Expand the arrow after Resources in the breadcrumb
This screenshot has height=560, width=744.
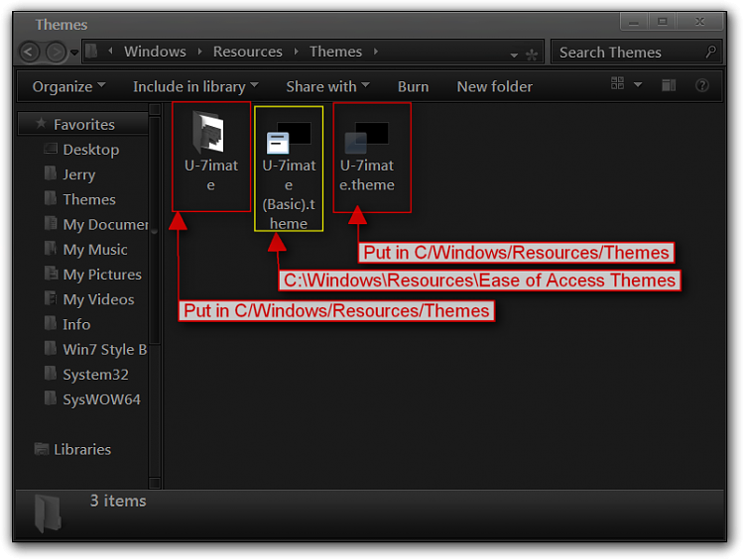(x=296, y=52)
